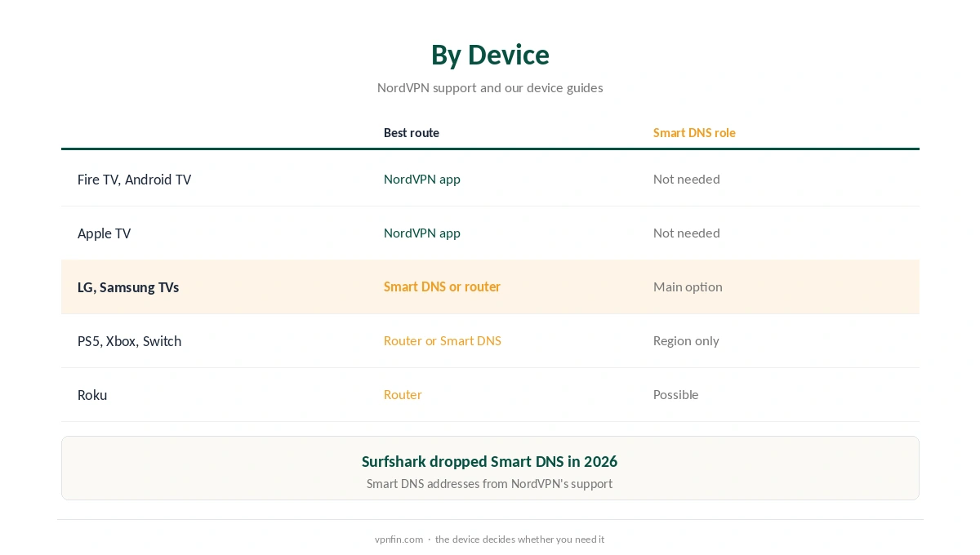The height and width of the screenshot is (555, 980).
Task: Click the 'Best route' column header
Action: [412, 132]
